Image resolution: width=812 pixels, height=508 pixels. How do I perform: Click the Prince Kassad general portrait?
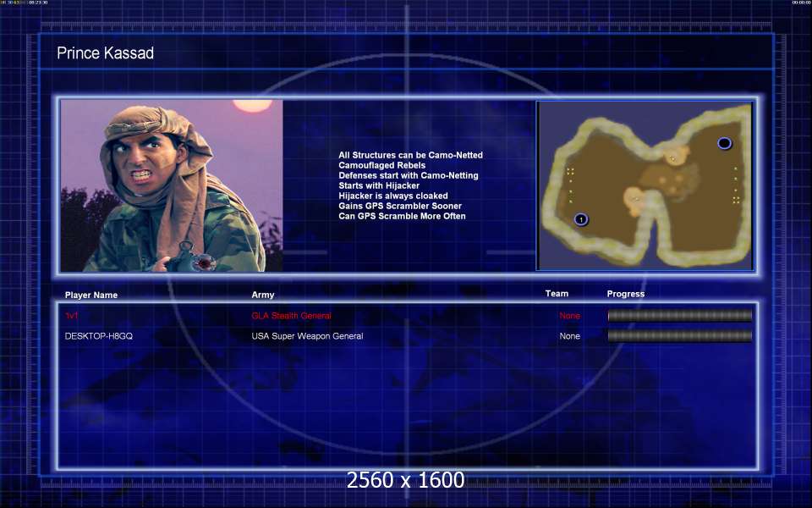[172, 185]
